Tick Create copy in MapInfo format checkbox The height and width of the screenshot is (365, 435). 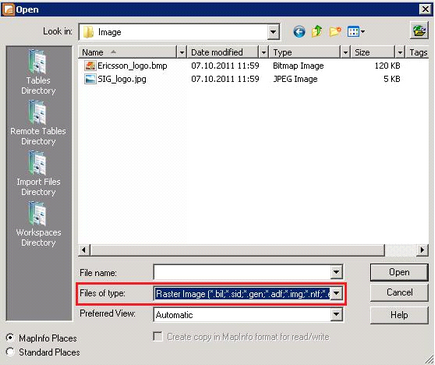pos(158,336)
